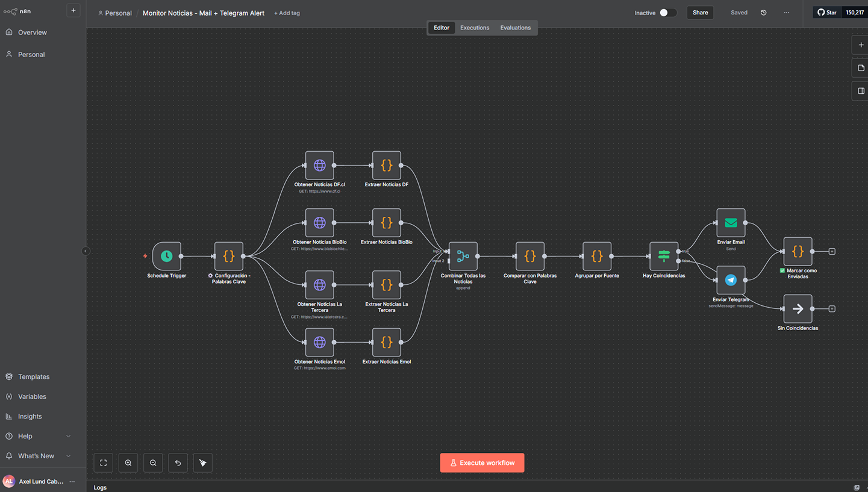Screen dimensions: 868x492
Task: Click the fit-to-view canvas button
Action: pos(104,463)
